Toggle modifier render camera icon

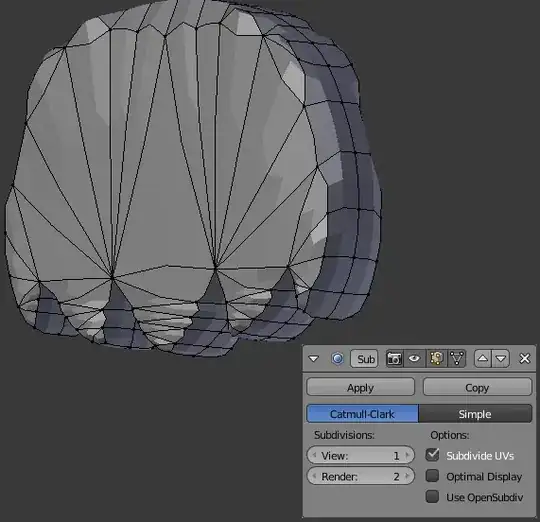(394, 359)
